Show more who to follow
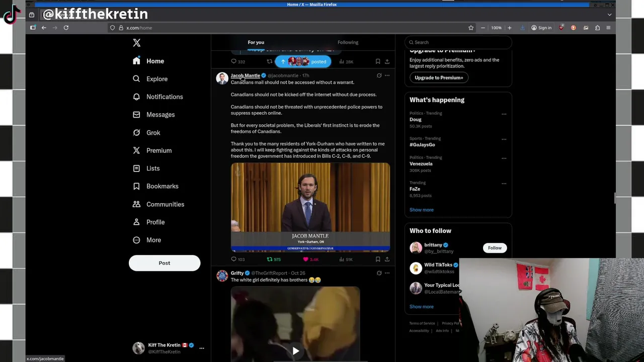The height and width of the screenshot is (362, 644). click(x=421, y=307)
